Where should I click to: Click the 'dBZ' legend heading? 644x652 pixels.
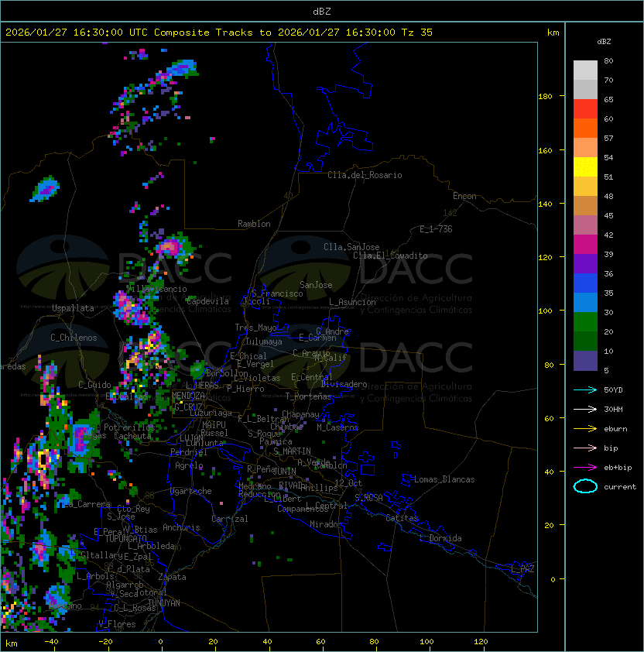click(x=604, y=42)
